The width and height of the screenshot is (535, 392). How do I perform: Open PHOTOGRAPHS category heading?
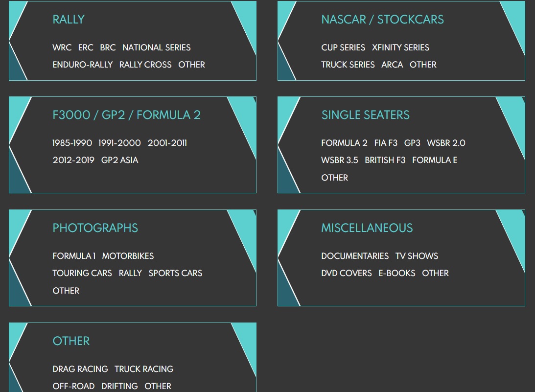pyautogui.click(x=95, y=228)
